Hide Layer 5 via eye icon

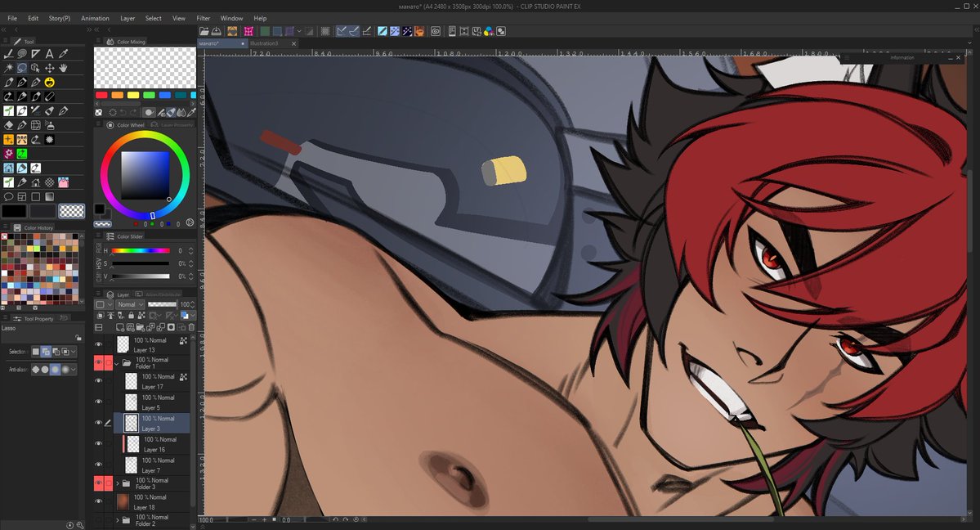[98, 402]
